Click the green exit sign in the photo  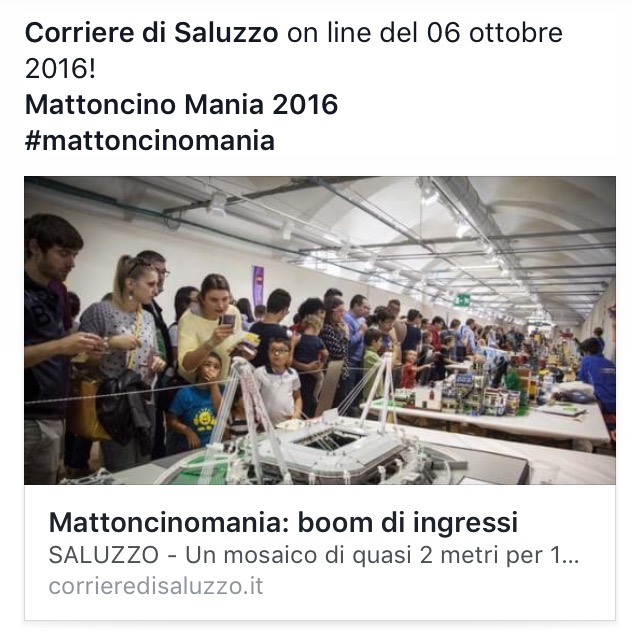[463, 301]
